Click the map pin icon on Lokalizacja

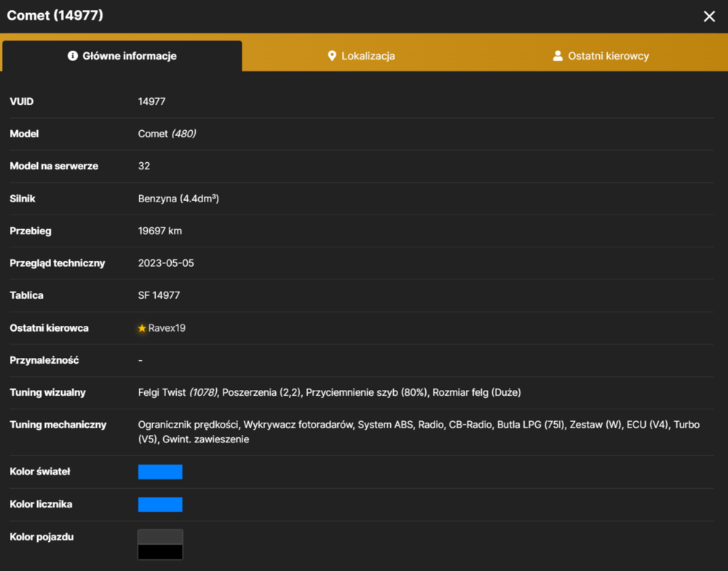click(x=331, y=56)
